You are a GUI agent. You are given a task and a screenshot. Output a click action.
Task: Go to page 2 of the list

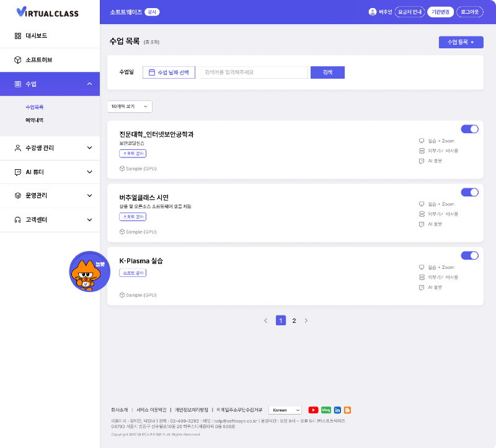294,320
